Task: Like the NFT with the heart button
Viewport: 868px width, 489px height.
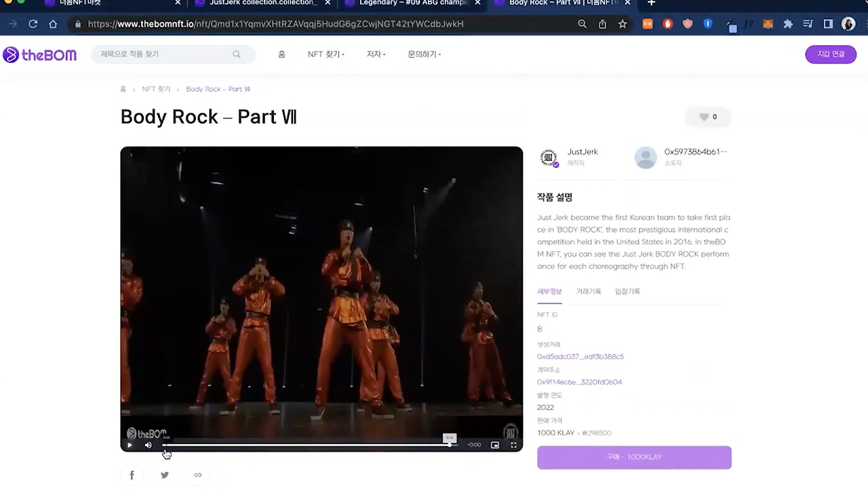Action: pyautogui.click(x=708, y=117)
